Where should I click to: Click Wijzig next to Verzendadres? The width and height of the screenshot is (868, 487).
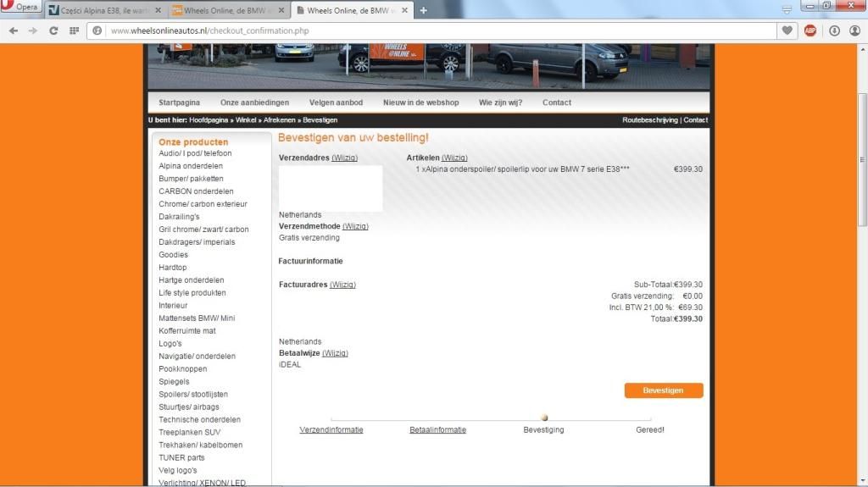click(x=344, y=158)
